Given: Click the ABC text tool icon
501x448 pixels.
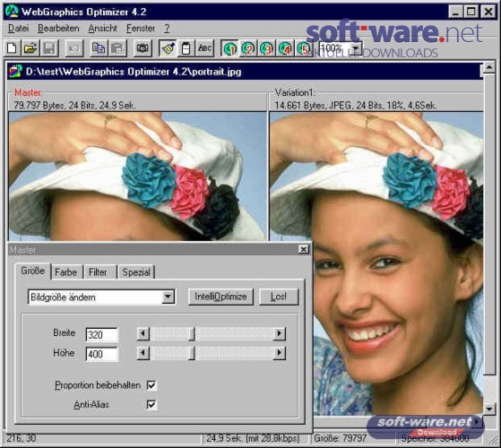Looking at the screenshot, I should pyautogui.click(x=204, y=48).
